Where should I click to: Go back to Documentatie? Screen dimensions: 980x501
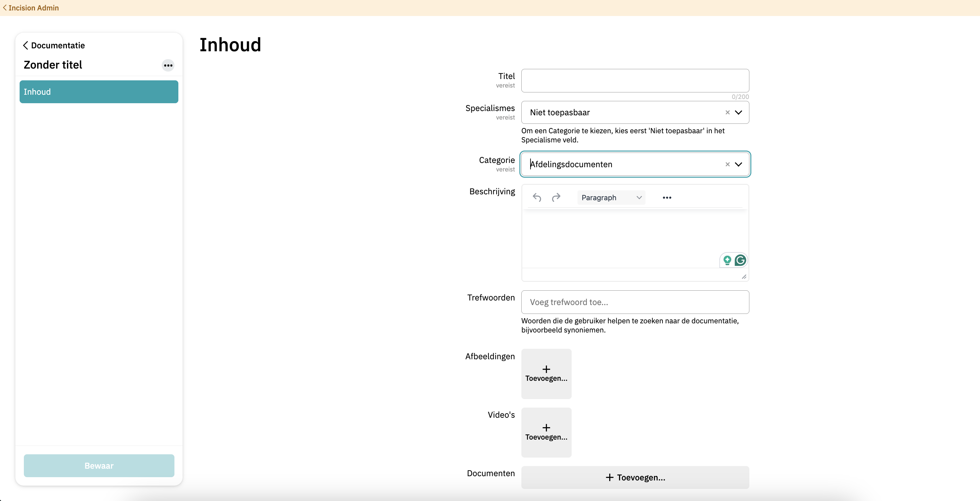(54, 45)
